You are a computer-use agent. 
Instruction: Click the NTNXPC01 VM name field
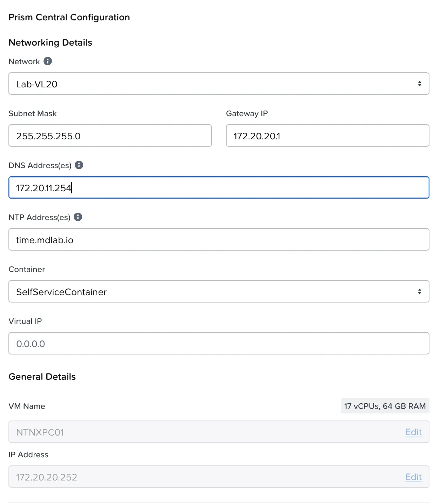click(219, 432)
